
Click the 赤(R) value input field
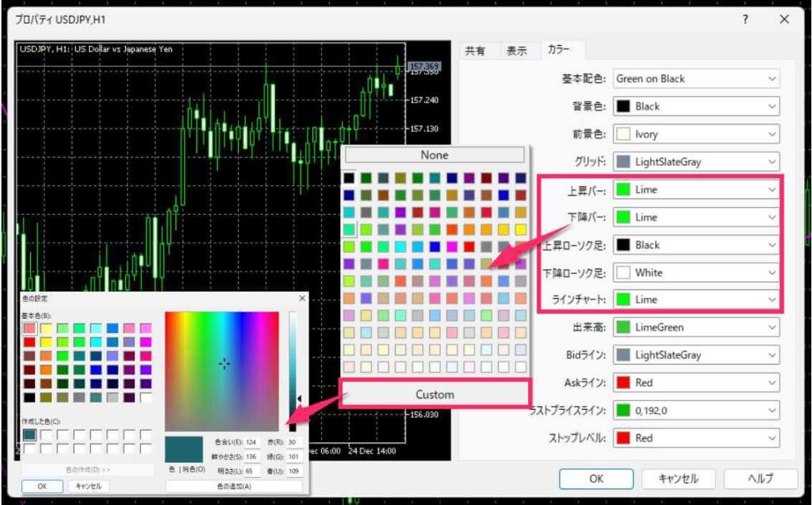point(293,442)
